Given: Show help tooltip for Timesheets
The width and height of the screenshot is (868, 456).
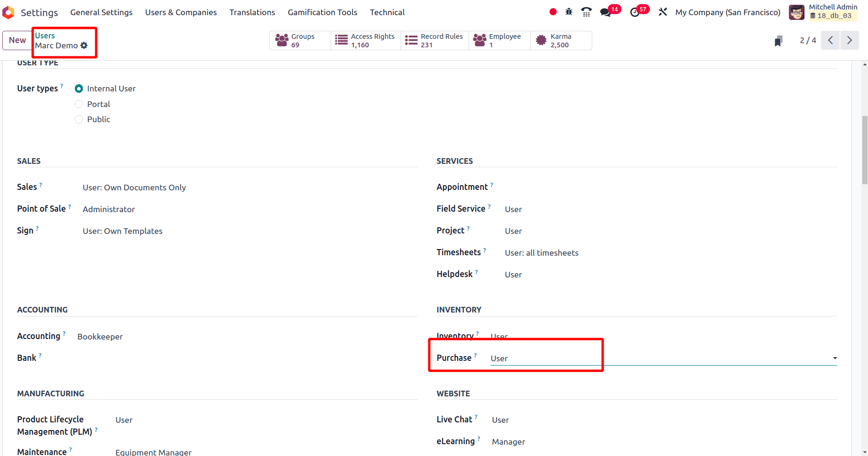Looking at the screenshot, I should (x=485, y=250).
